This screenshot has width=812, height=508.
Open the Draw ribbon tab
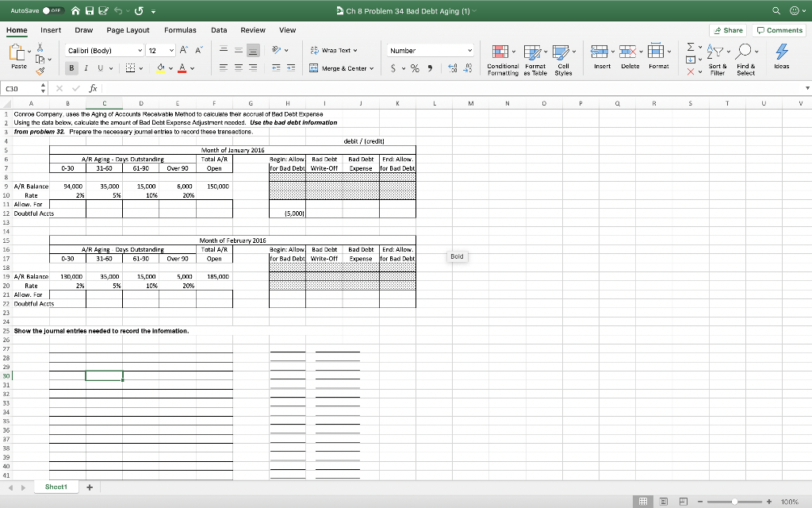(83, 30)
